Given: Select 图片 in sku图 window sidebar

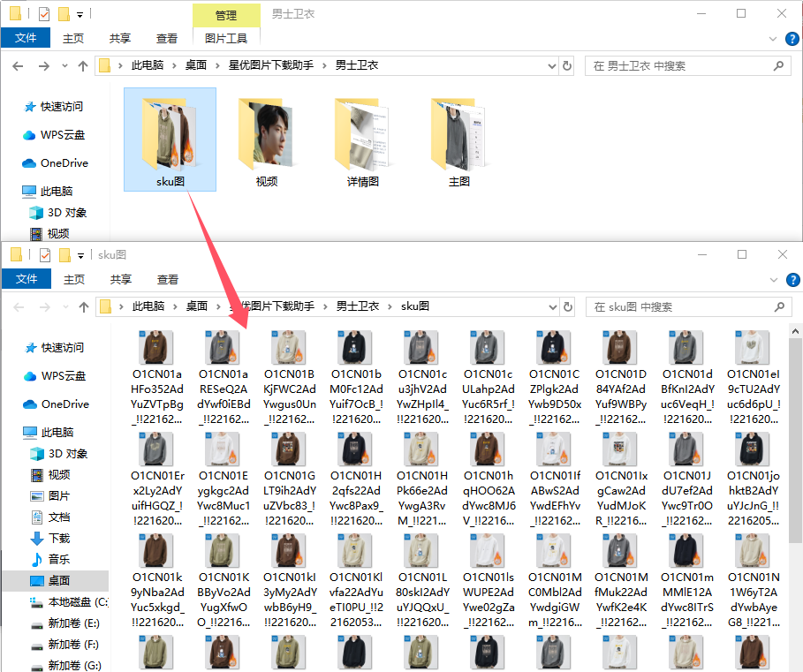Looking at the screenshot, I should (50, 496).
